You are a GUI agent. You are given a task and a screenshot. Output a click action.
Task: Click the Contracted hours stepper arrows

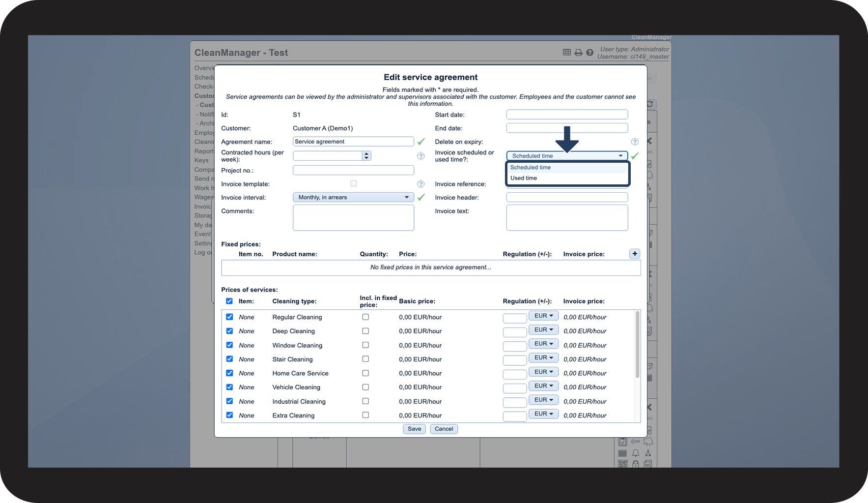[366, 156]
